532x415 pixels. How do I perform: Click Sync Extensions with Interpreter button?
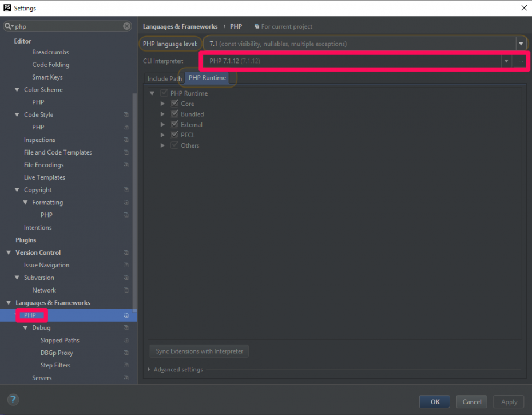pyautogui.click(x=199, y=351)
